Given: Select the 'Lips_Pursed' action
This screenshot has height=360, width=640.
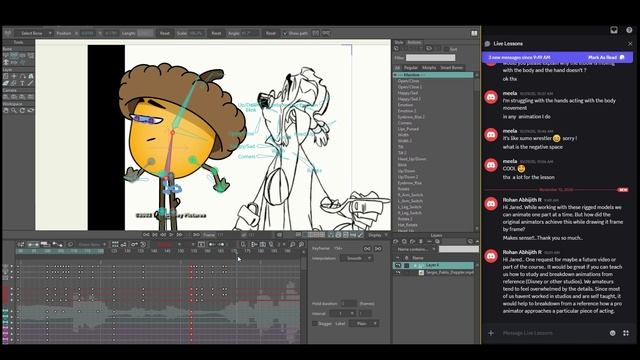Looking at the screenshot, I should tap(408, 129).
